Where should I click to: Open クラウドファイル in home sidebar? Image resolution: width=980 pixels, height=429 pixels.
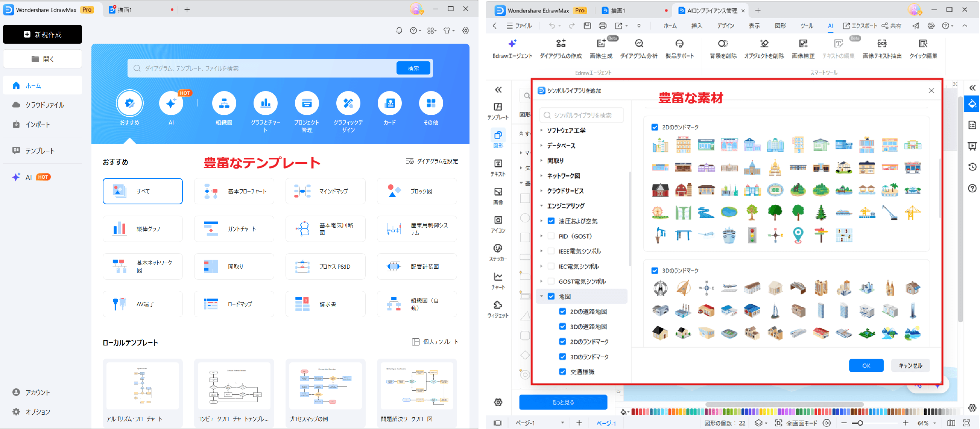coord(43,105)
